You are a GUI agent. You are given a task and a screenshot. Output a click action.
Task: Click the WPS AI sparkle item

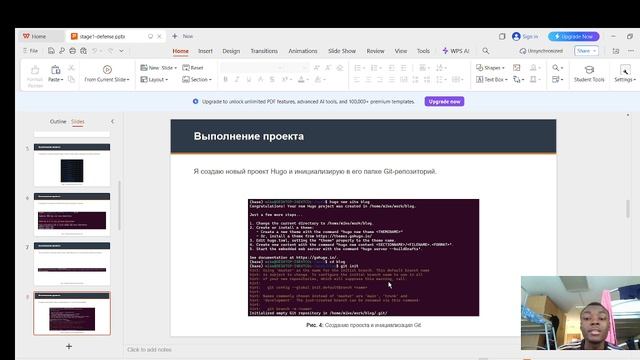click(x=456, y=51)
